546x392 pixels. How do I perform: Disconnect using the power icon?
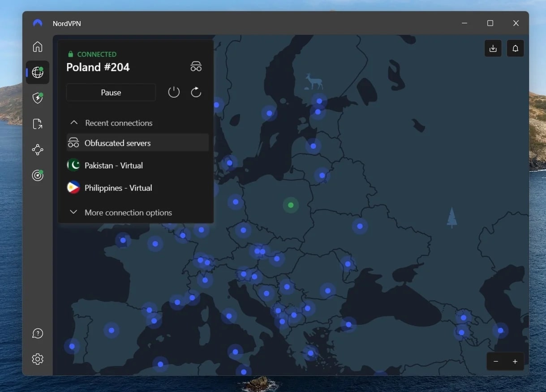(173, 92)
